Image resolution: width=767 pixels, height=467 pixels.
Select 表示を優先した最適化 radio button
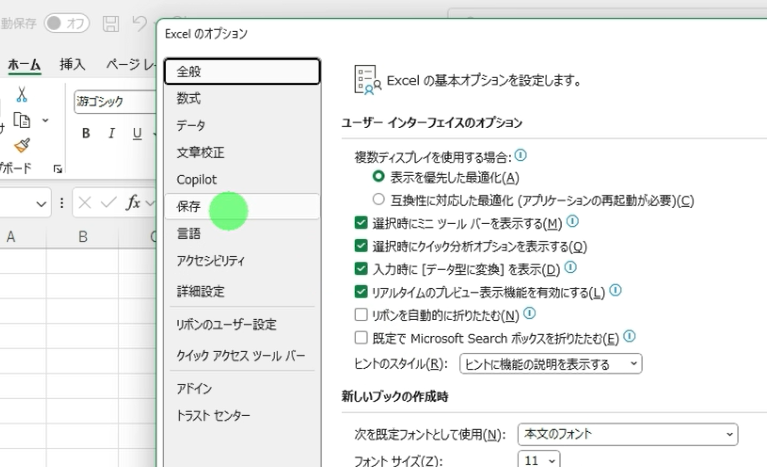point(378,176)
